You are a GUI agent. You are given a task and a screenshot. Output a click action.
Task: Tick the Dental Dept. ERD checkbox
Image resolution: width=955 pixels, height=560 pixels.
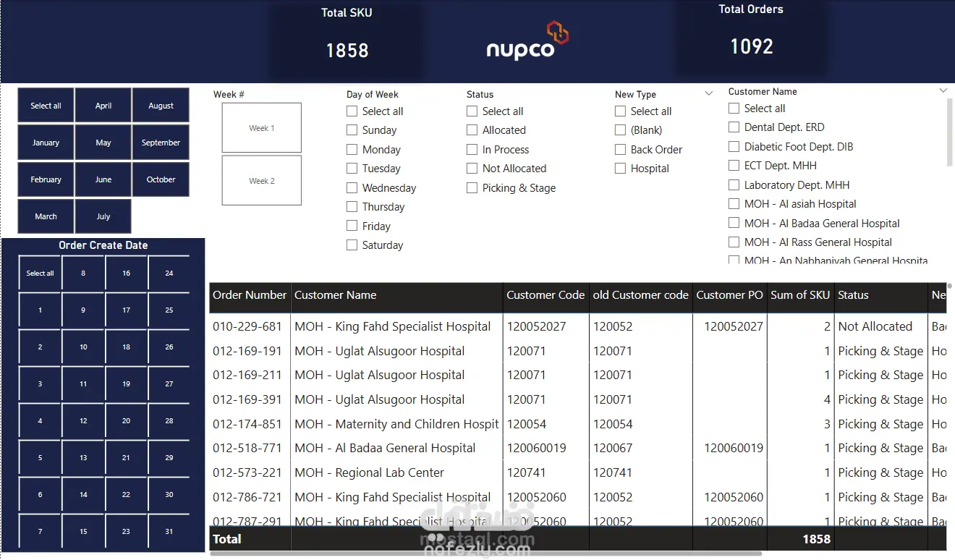[734, 127]
